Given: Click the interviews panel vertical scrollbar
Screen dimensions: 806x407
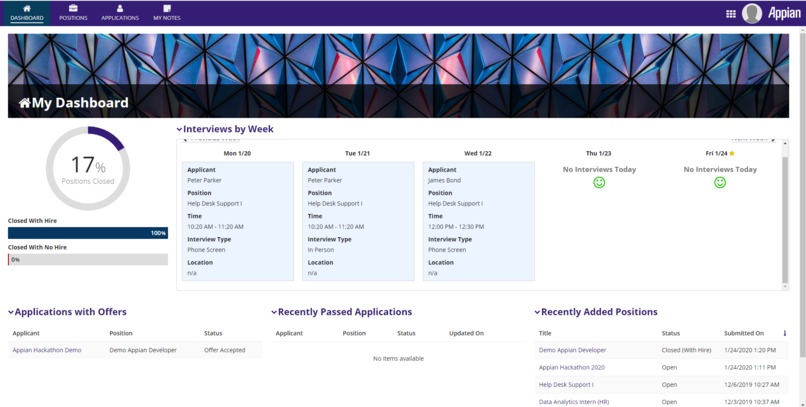Looking at the screenshot, I should coord(785,220).
